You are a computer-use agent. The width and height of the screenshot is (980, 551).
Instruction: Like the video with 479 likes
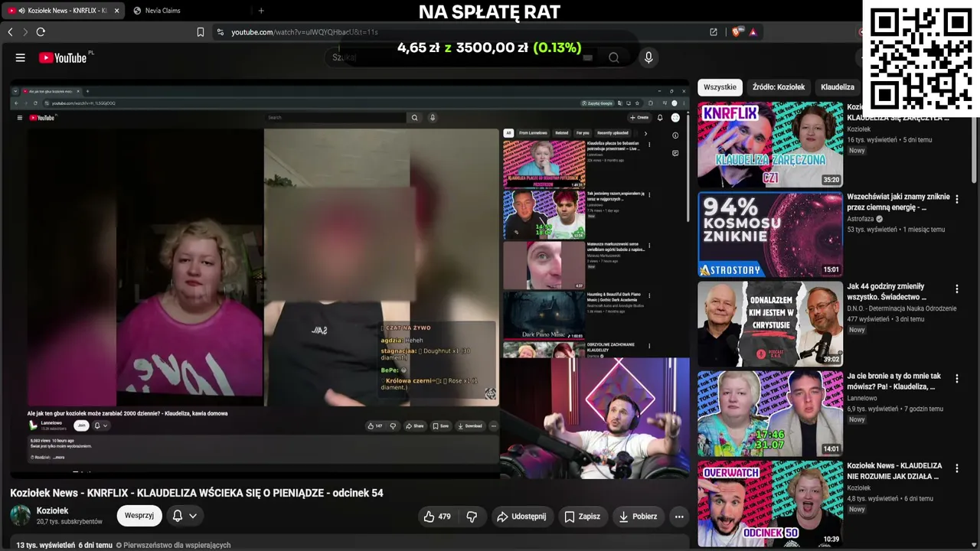point(437,517)
